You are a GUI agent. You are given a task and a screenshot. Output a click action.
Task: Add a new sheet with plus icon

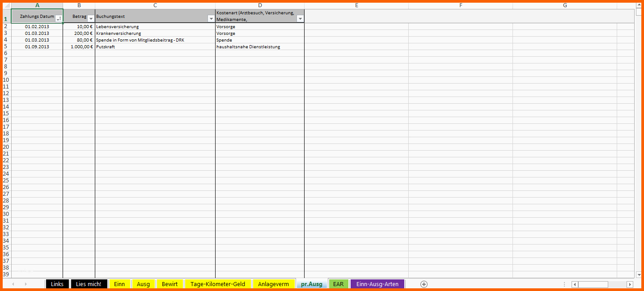(424, 284)
